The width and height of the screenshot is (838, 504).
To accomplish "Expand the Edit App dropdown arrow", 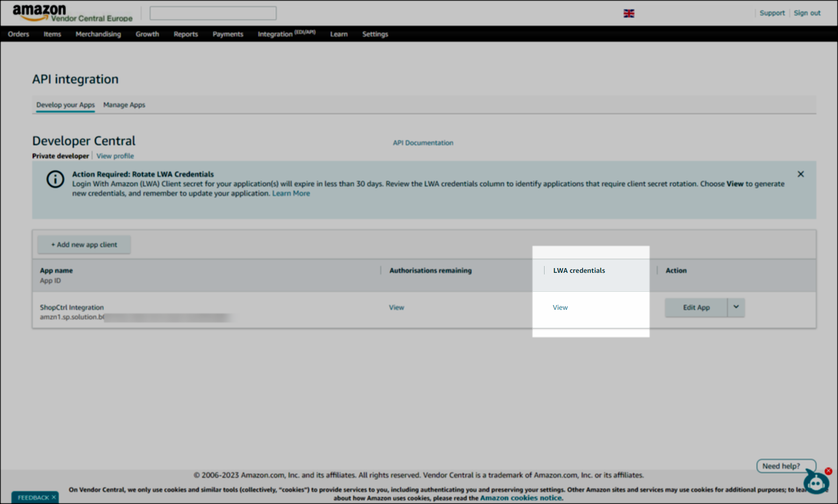I will [736, 307].
